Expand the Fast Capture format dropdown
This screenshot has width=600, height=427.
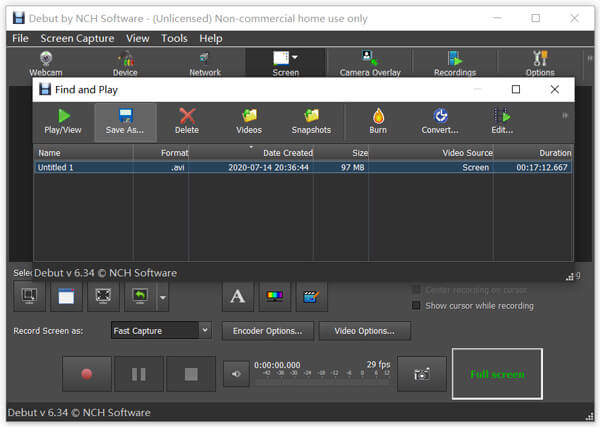tap(205, 330)
